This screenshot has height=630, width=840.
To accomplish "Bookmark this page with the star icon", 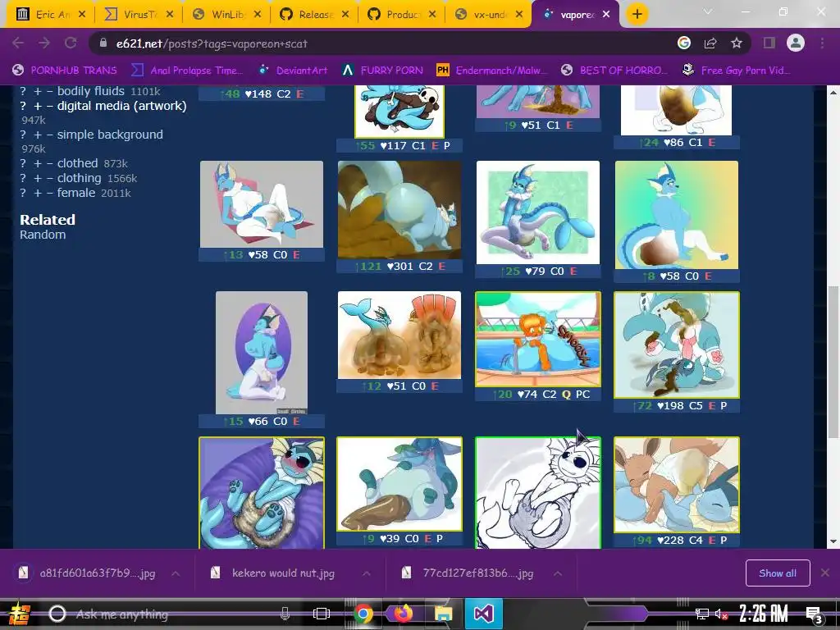I will click(737, 43).
